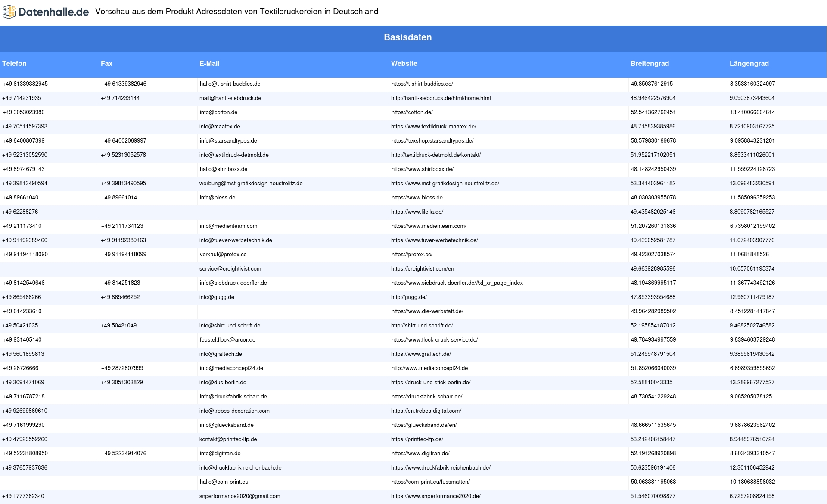
Task: Select longitude value 8.7210903167725
Action: pyautogui.click(x=752, y=127)
